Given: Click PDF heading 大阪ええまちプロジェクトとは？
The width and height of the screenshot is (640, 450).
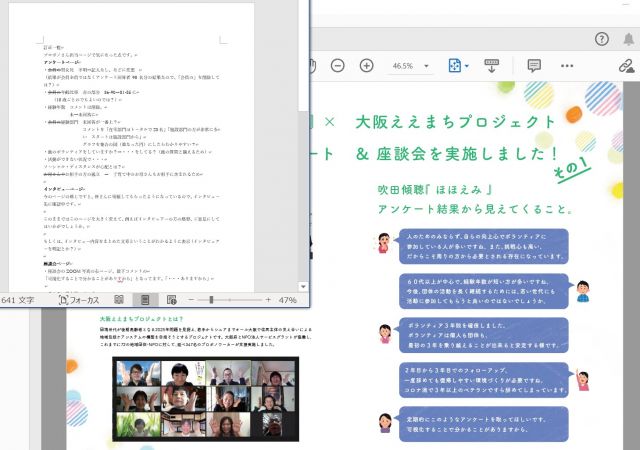Looking at the screenshot, I should click(x=142, y=319).
